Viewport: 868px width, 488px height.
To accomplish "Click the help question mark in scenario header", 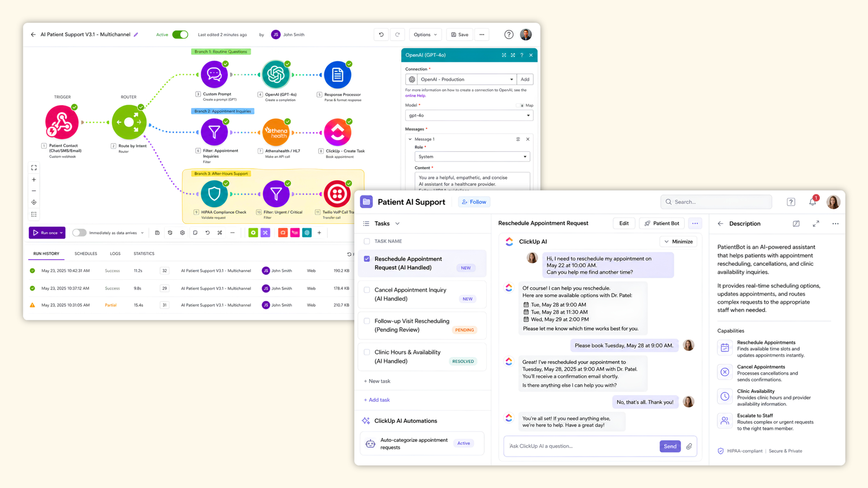I will 509,35.
